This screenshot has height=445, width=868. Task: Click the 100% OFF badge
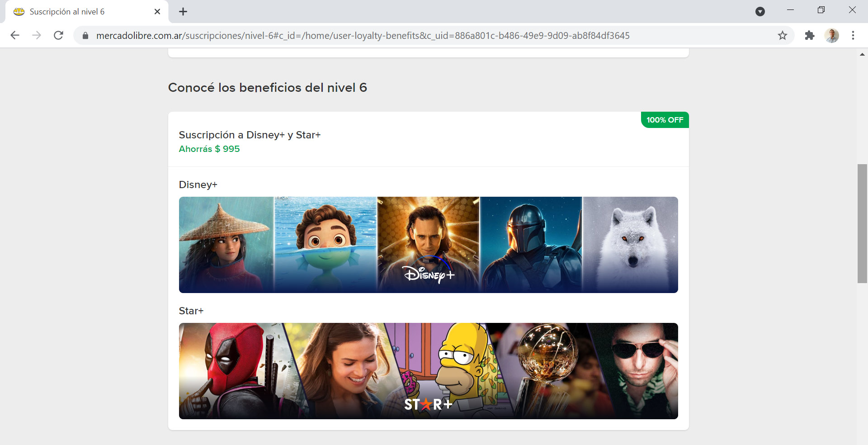pyautogui.click(x=665, y=120)
